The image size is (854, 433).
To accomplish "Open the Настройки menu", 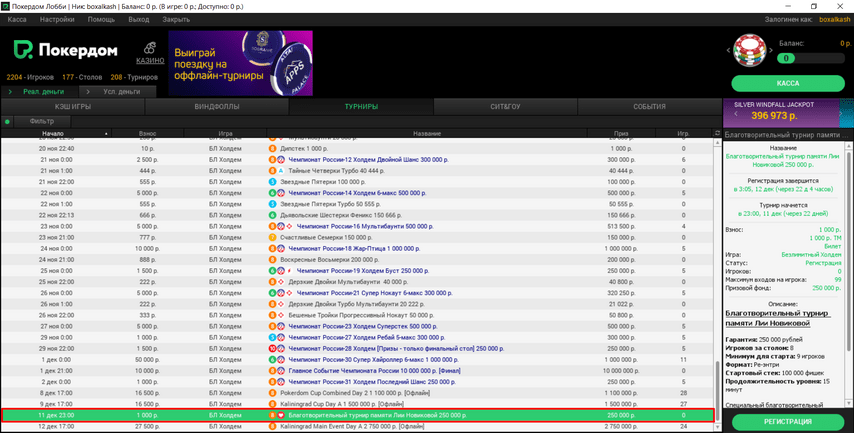I will [x=57, y=19].
